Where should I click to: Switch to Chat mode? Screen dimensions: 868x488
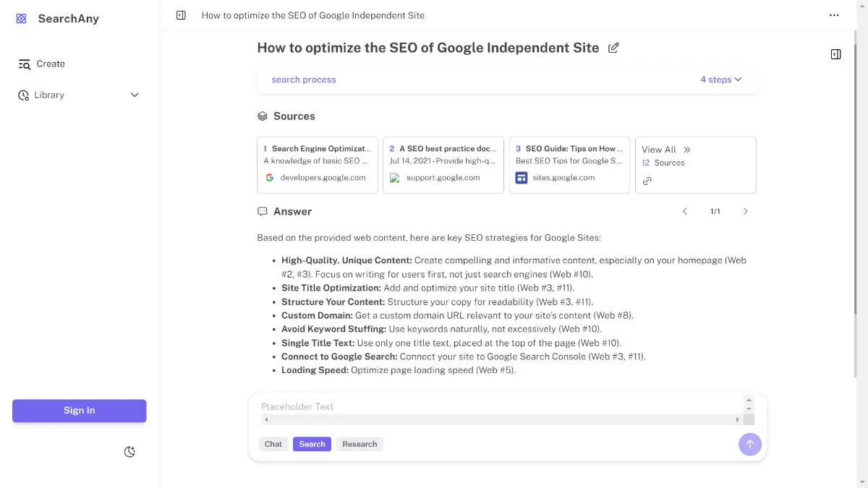(x=273, y=444)
